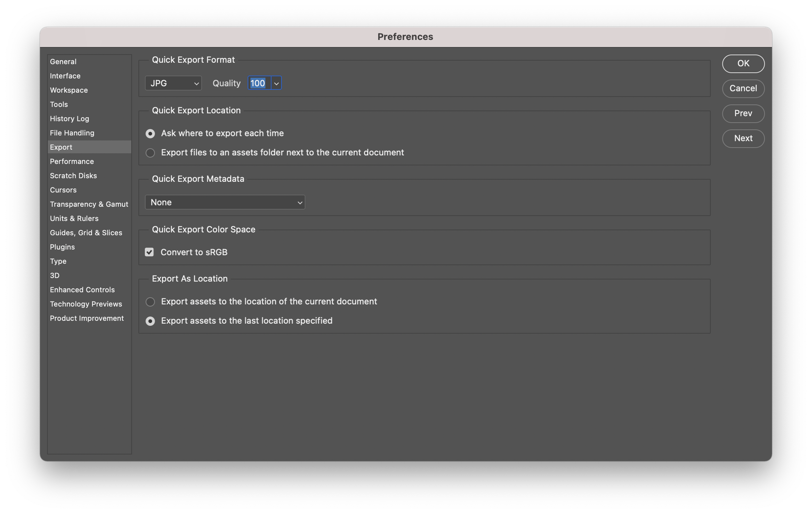Image resolution: width=812 pixels, height=514 pixels.
Task: Open the General preferences category
Action: (x=63, y=62)
